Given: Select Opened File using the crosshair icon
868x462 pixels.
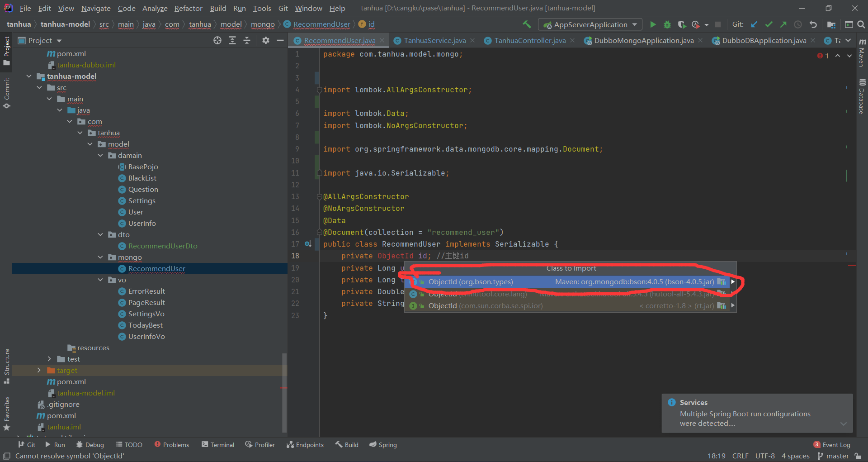Looking at the screenshot, I should tap(217, 40).
